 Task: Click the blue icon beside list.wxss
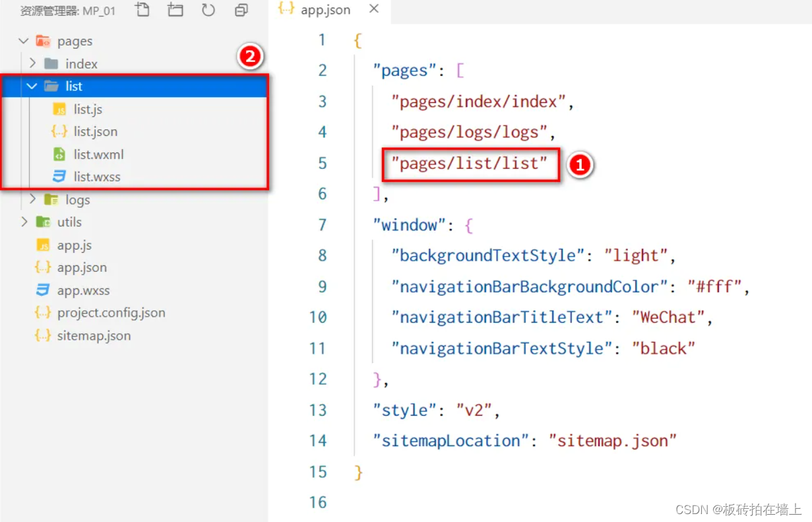[x=59, y=177]
